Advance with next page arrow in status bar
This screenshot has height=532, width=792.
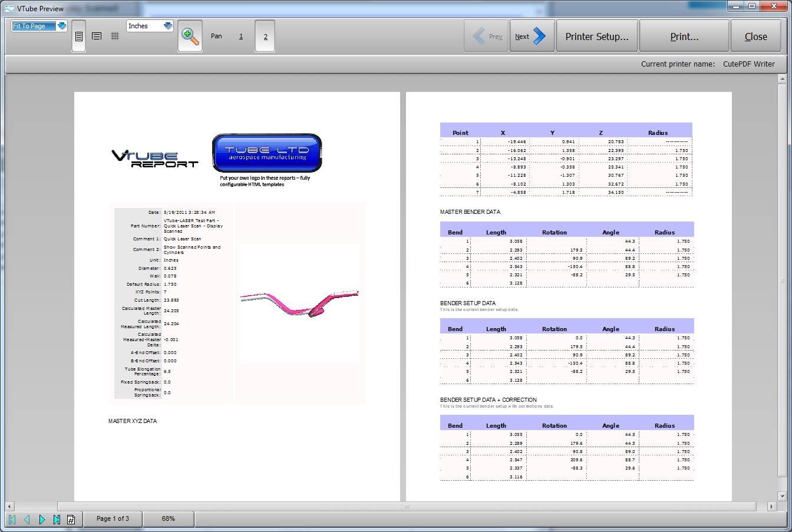[x=42, y=519]
